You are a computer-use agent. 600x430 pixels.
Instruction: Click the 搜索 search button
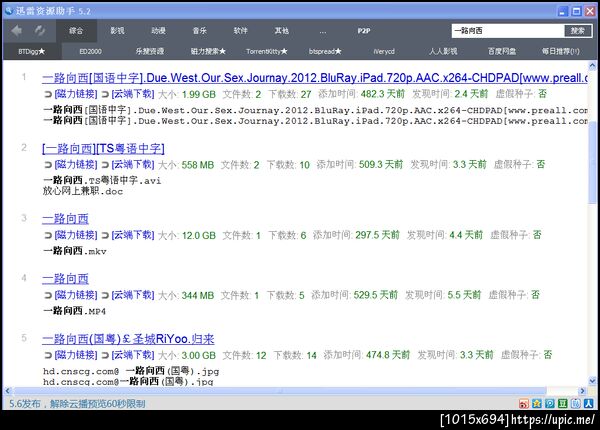[x=577, y=31]
